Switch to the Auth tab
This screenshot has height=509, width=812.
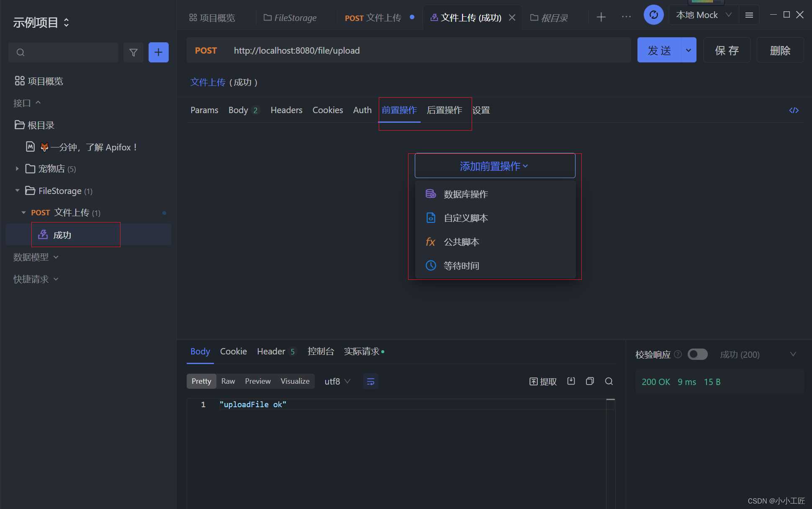point(362,110)
